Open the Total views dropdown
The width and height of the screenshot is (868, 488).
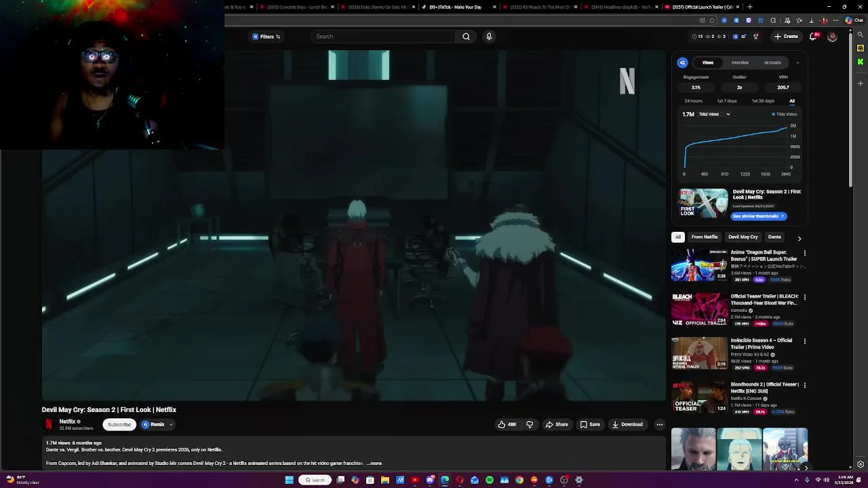714,115
